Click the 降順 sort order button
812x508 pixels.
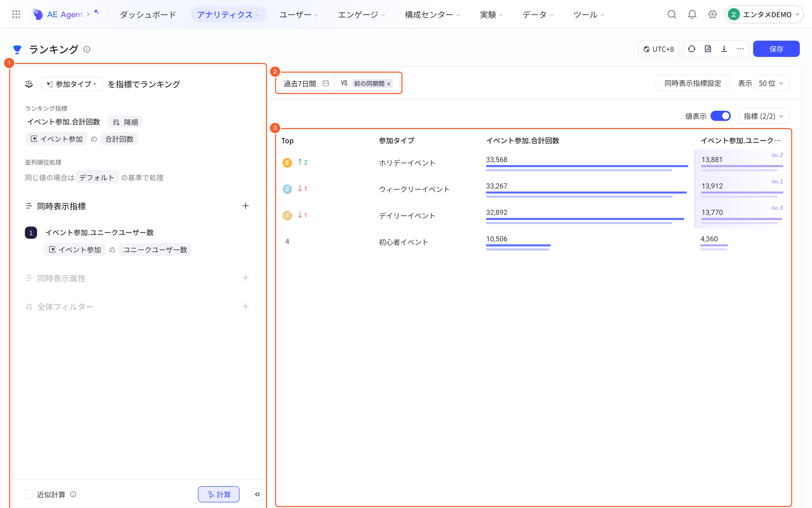tap(125, 122)
